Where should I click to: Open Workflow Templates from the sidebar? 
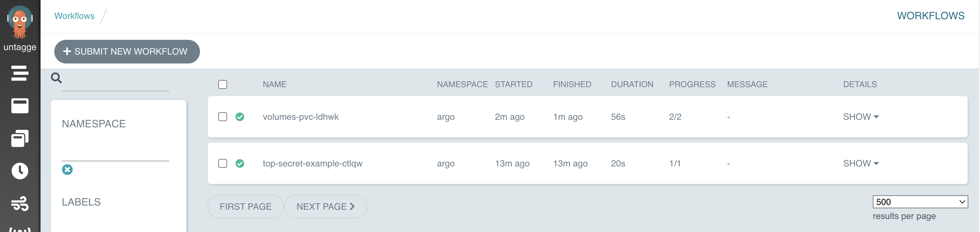tap(20, 106)
